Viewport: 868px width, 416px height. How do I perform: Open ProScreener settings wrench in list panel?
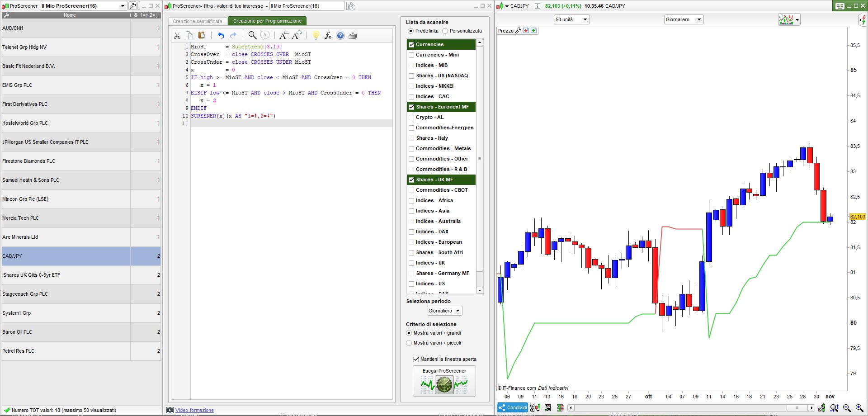[x=133, y=6]
